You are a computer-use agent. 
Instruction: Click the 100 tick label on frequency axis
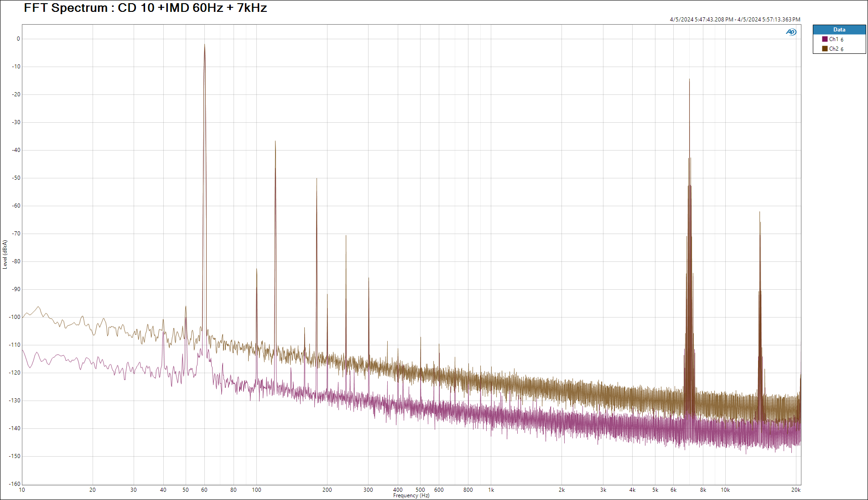click(256, 490)
